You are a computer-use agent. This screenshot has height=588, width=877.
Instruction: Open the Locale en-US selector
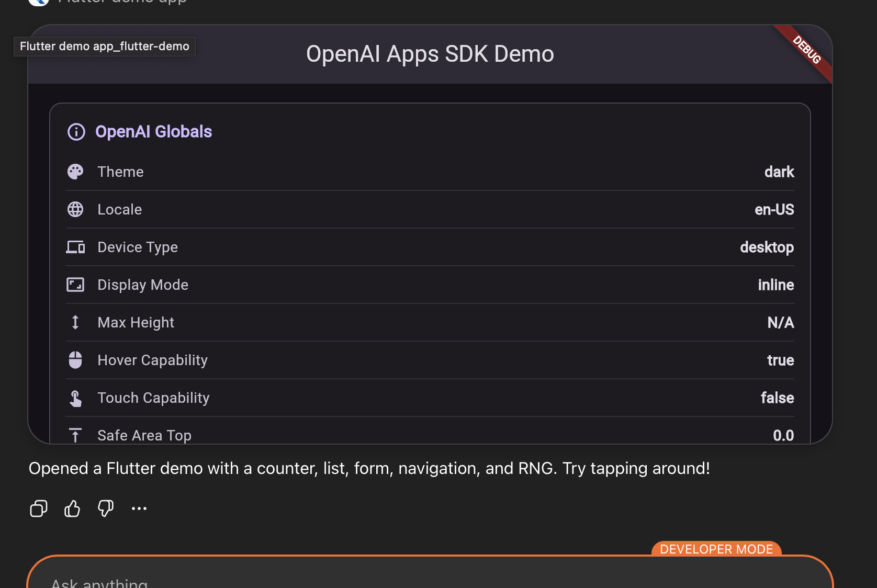(x=774, y=209)
